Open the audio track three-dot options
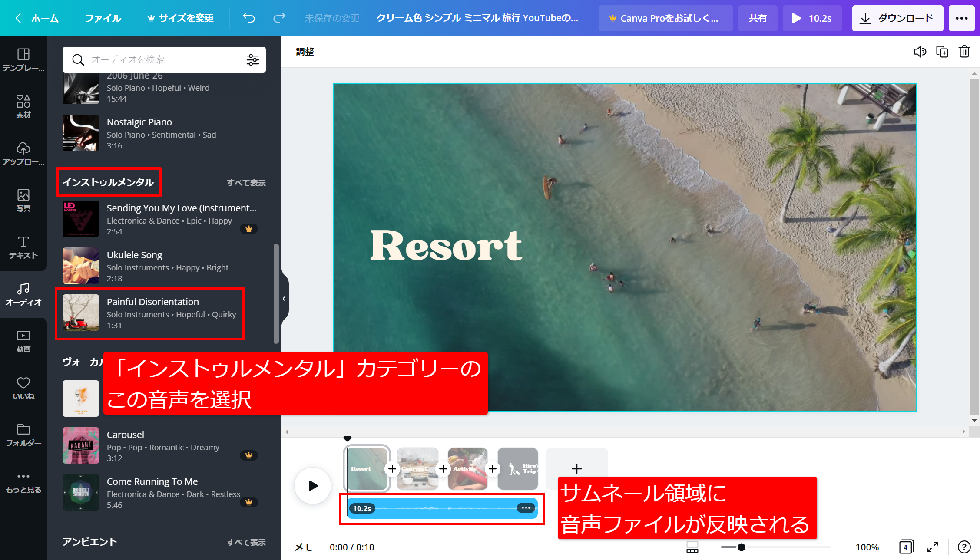 [x=526, y=508]
